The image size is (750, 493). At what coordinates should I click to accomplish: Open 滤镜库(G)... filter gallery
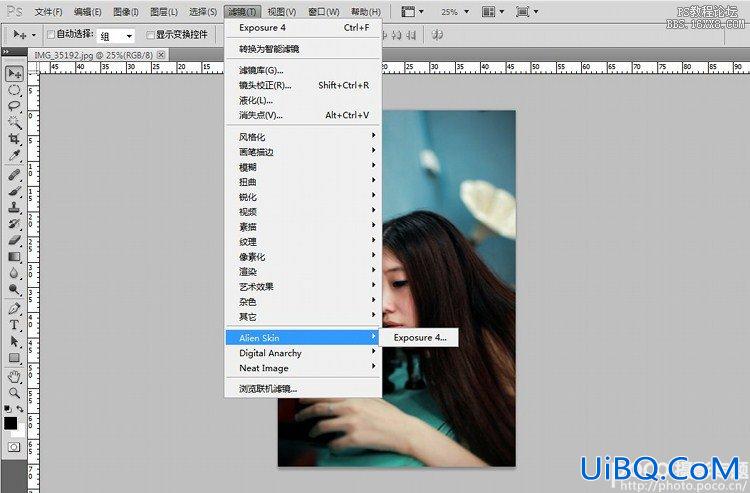303,70
